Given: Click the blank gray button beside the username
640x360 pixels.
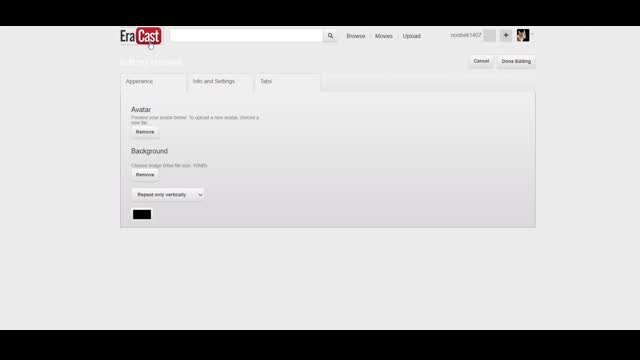Looking at the screenshot, I should [x=489, y=36].
